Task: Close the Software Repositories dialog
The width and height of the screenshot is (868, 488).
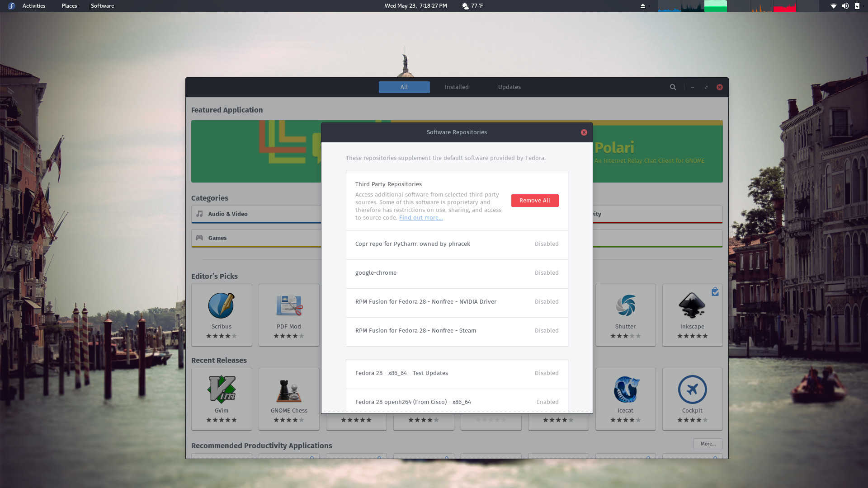Action: pos(584,132)
